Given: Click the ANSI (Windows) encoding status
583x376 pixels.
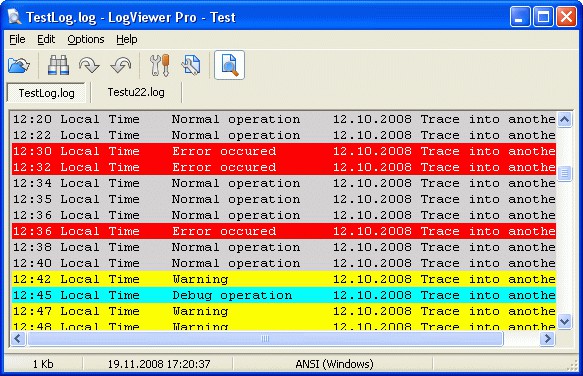Looking at the screenshot, I should [x=334, y=364].
